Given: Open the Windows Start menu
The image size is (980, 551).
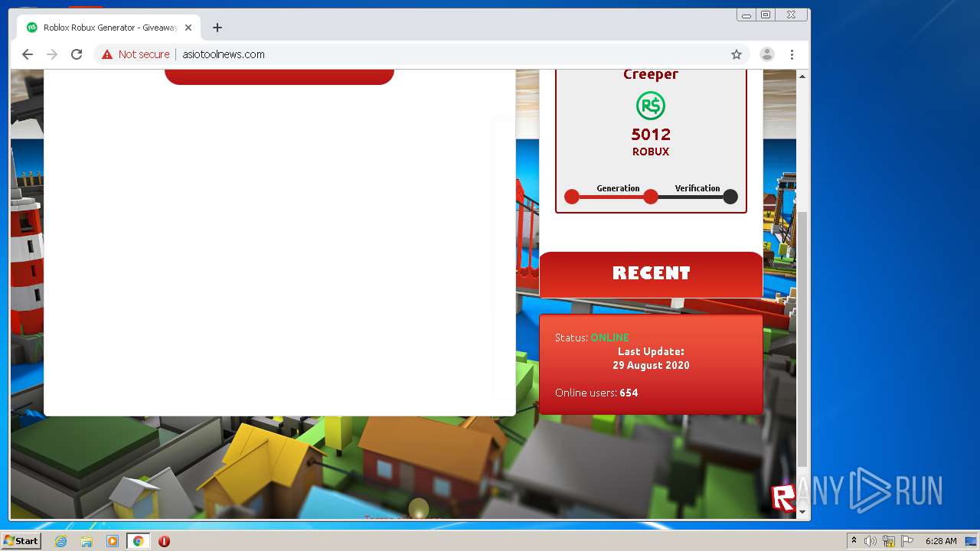Looking at the screenshot, I should tap(21, 541).
